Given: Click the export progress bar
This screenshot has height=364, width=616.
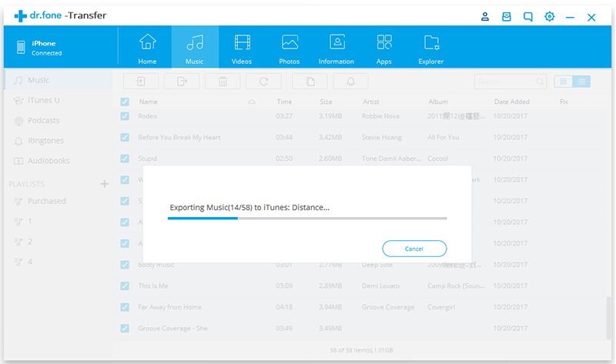Looking at the screenshot, I should (x=307, y=218).
